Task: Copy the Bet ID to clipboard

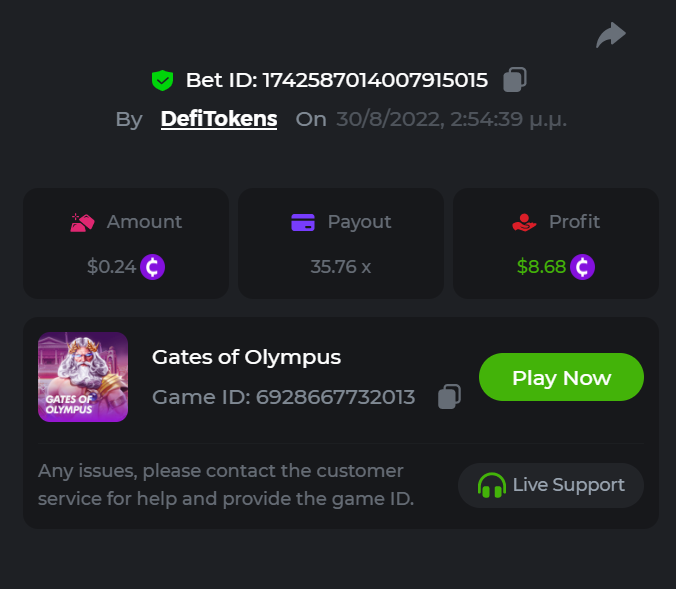Action: click(515, 79)
